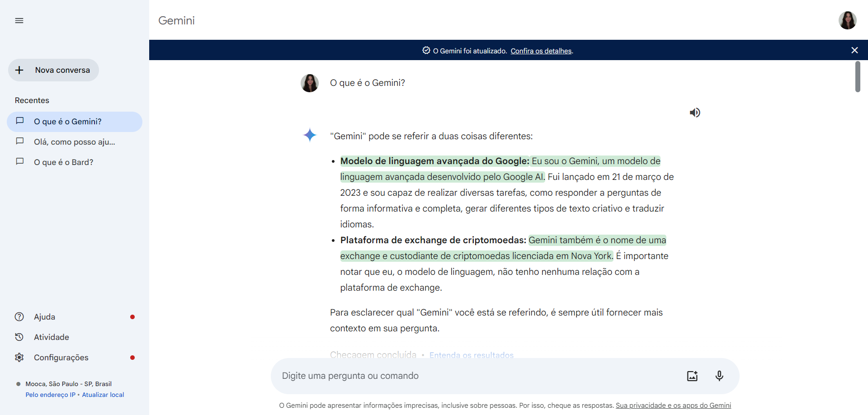868x415 pixels.
Task: Click the 'Pelo endereço IP' link
Action: pos(50,395)
